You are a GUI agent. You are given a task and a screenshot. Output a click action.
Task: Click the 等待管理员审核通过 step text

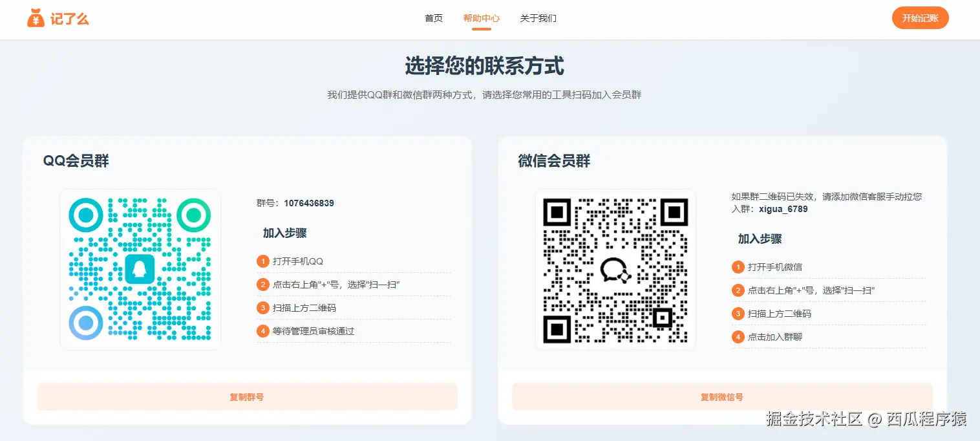pos(314,331)
